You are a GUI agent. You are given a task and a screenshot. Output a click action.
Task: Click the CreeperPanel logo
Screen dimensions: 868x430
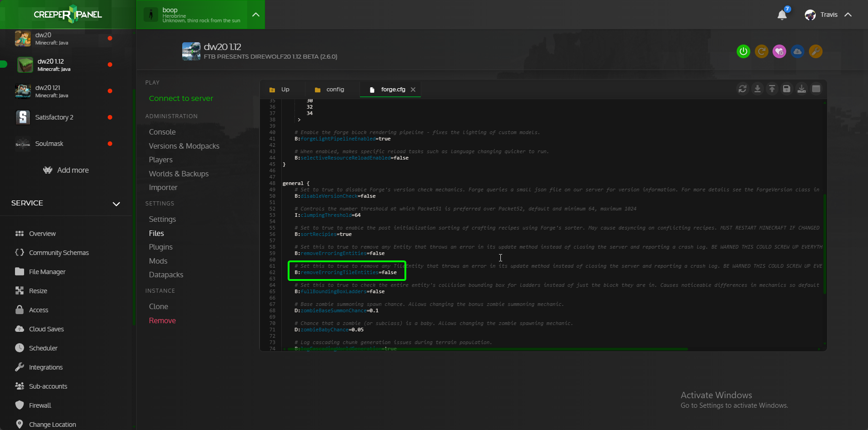click(x=68, y=15)
